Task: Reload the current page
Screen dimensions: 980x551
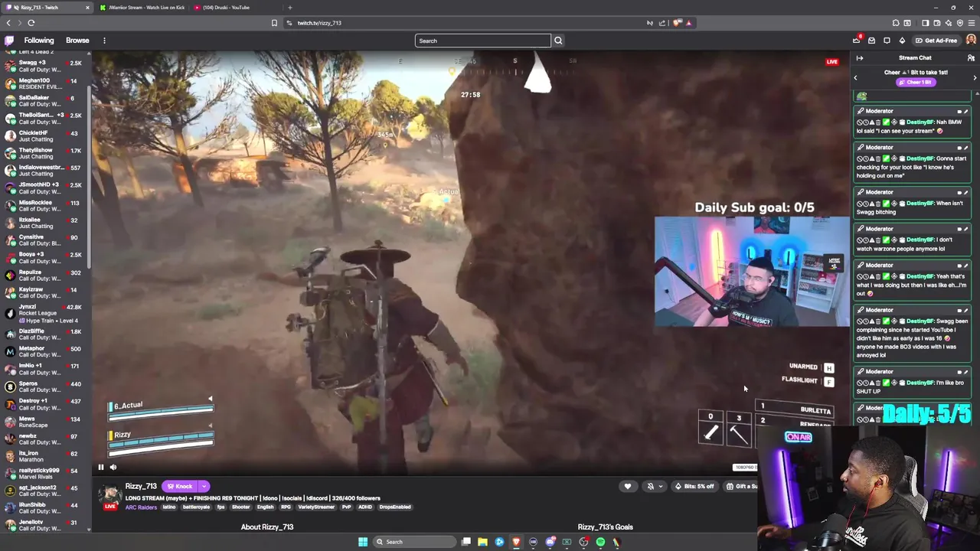Action: tap(31, 23)
